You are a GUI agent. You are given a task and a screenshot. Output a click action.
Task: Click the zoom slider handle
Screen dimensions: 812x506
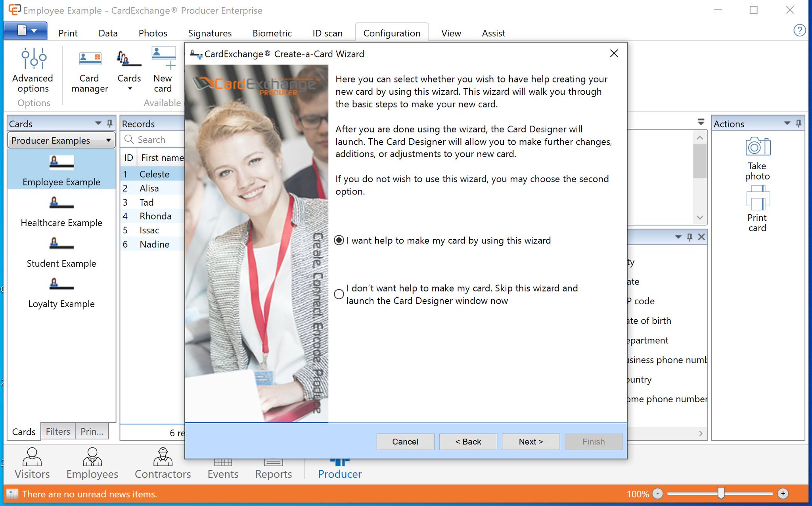[721, 493]
